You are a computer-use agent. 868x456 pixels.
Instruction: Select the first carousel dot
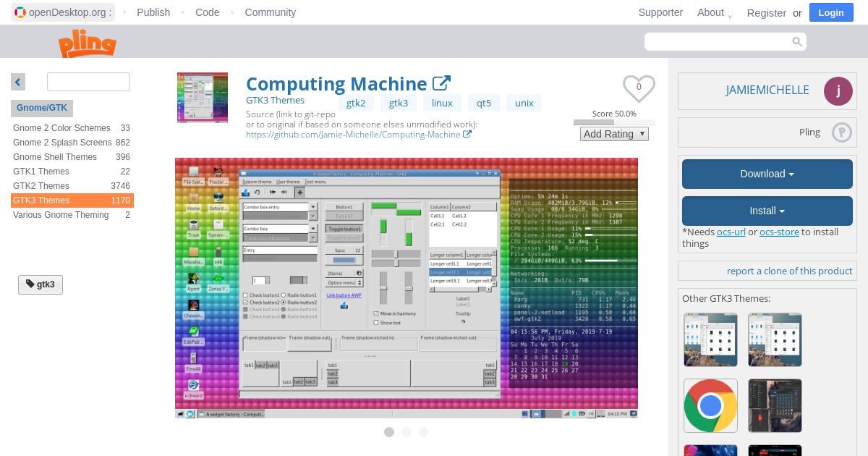coord(389,432)
